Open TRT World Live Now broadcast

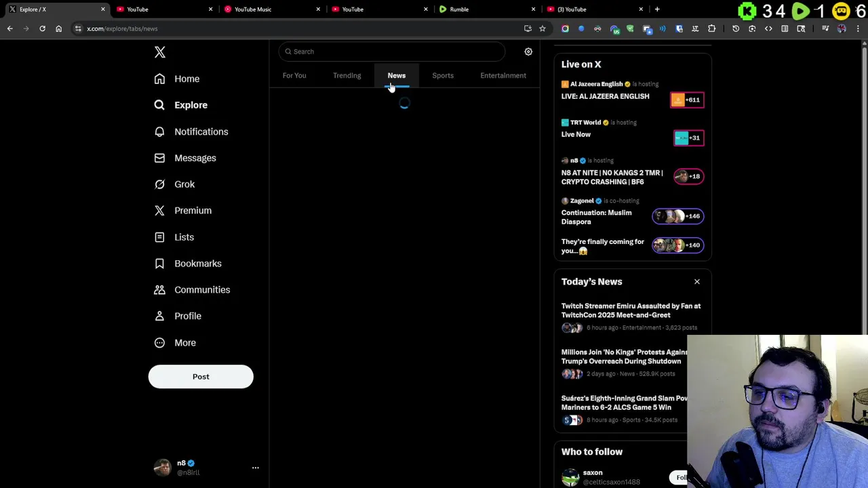pyautogui.click(x=576, y=134)
